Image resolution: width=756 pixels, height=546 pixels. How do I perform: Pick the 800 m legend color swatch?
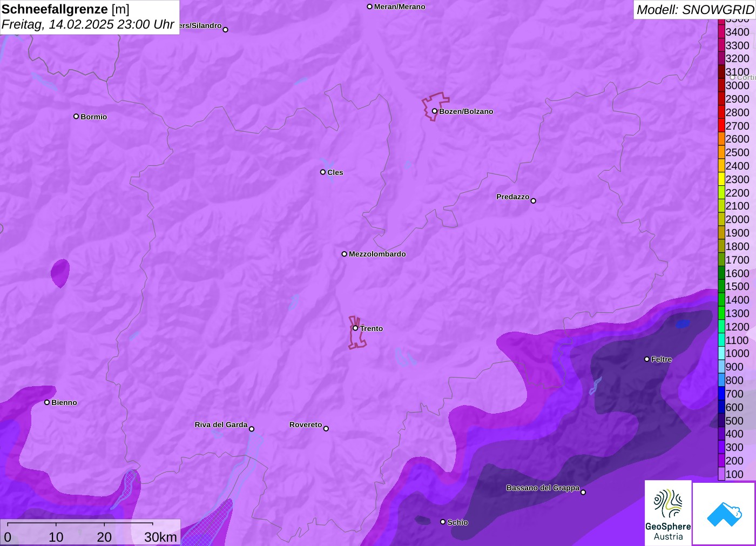click(721, 380)
